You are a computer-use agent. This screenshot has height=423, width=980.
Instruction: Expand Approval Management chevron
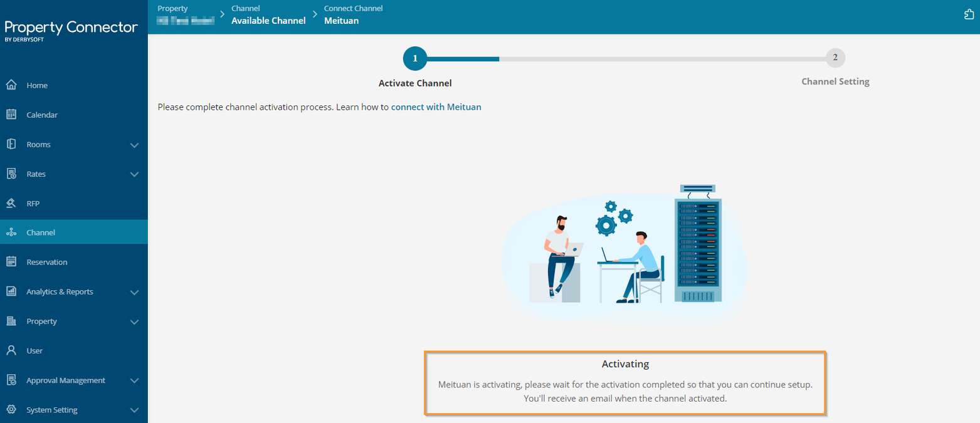click(x=134, y=380)
